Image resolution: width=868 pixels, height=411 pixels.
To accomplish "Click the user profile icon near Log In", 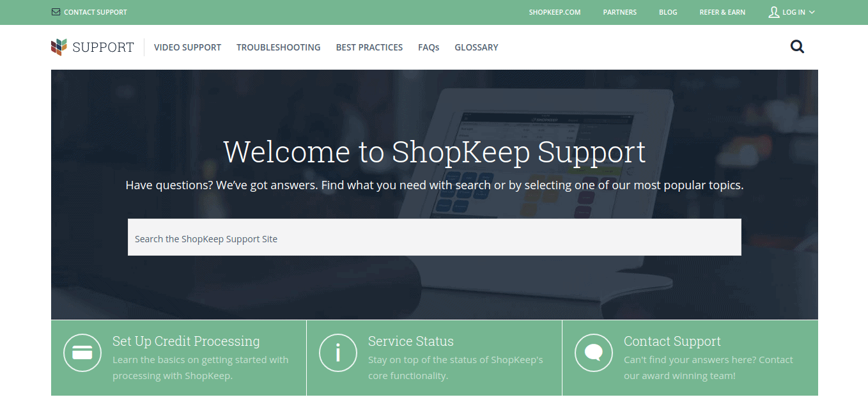I will 774,12.
